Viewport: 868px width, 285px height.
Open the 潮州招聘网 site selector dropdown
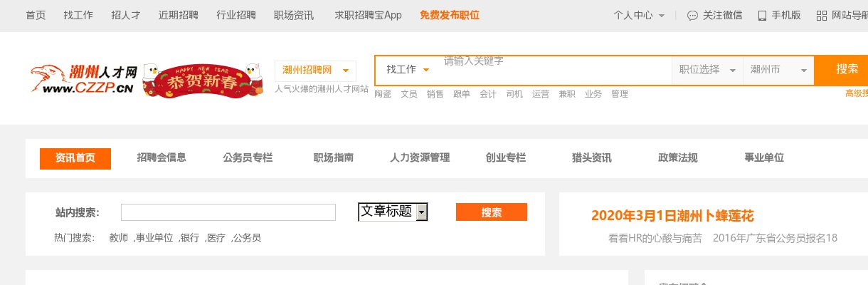(x=315, y=70)
